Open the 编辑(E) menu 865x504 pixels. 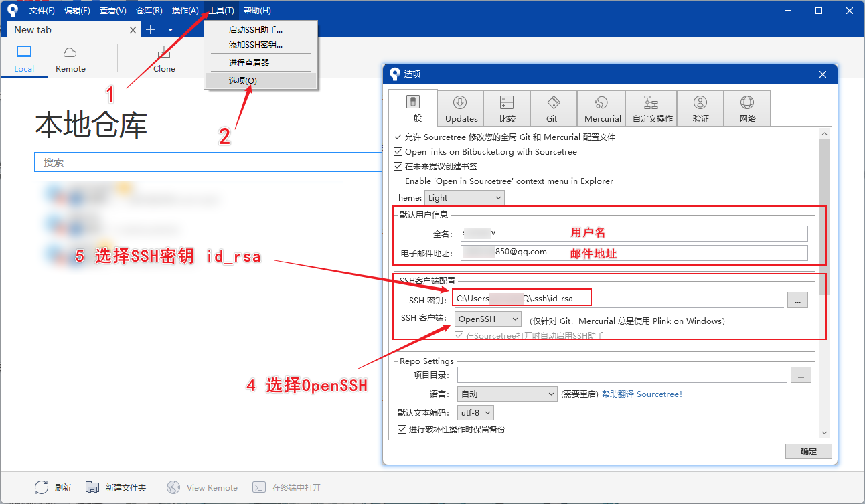(77, 10)
